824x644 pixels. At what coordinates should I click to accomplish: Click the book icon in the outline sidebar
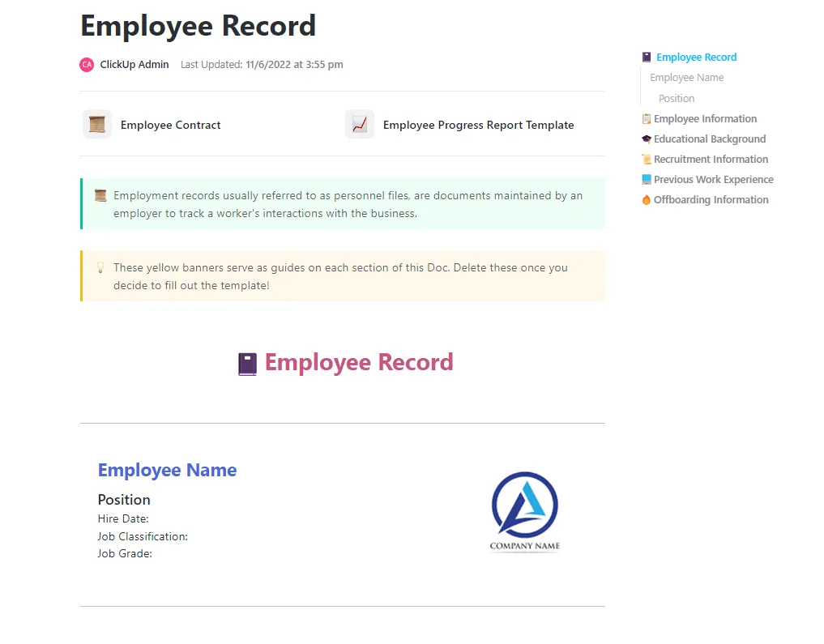[647, 58]
